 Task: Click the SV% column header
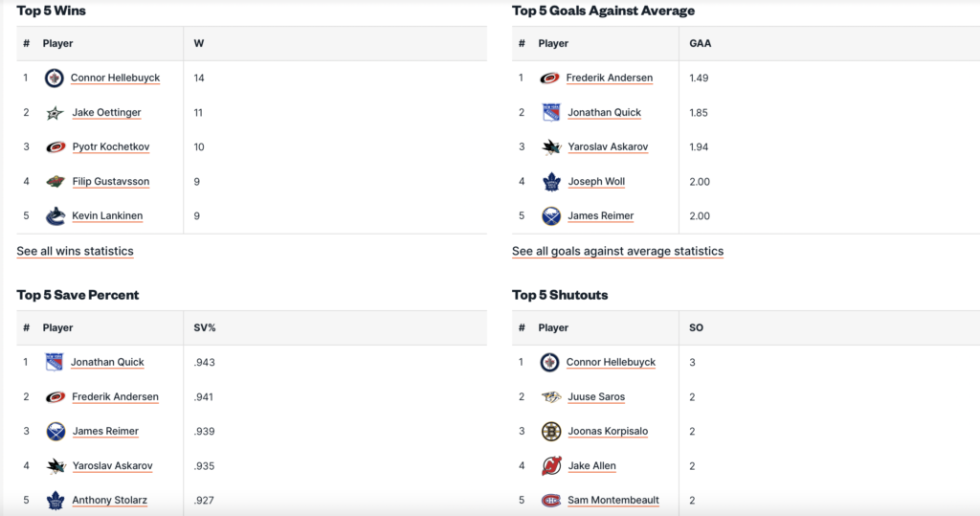(x=205, y=328)
